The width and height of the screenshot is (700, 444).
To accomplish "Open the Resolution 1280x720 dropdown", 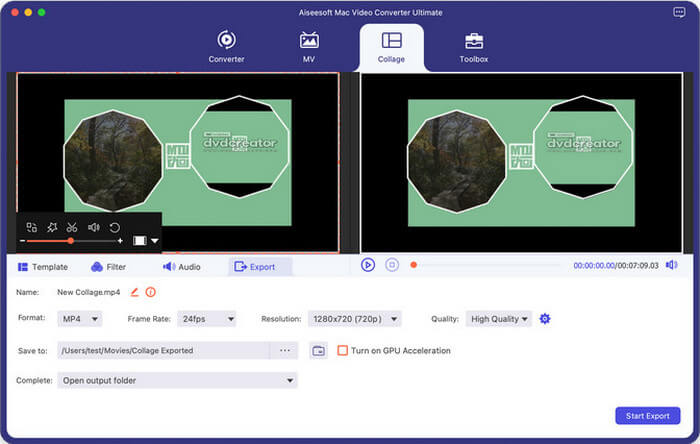I will (354, 319).
